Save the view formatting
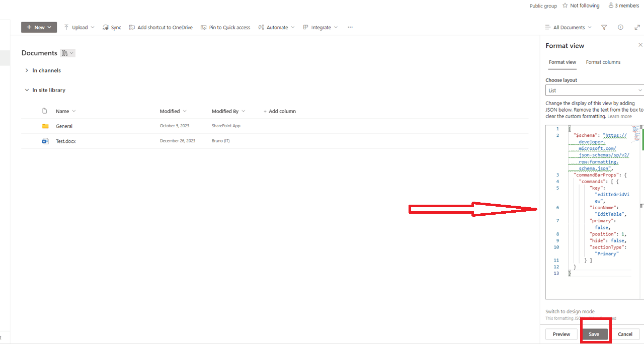 594,334
